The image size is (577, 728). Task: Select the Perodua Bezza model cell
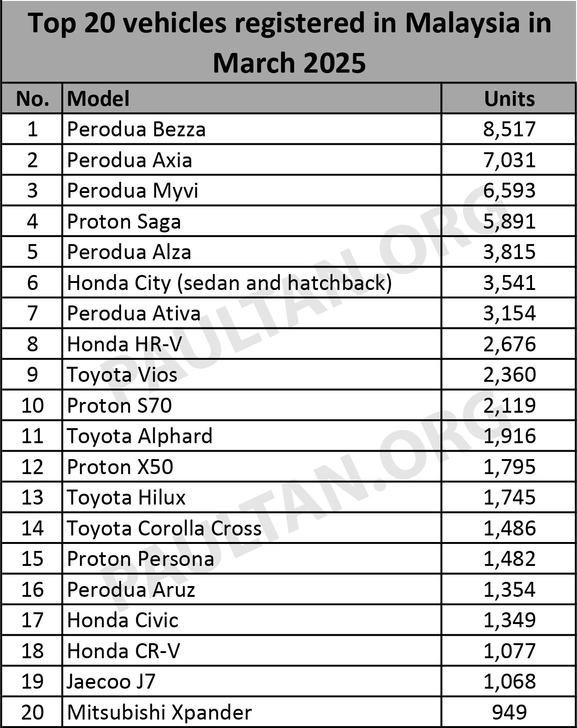(136, 129)
